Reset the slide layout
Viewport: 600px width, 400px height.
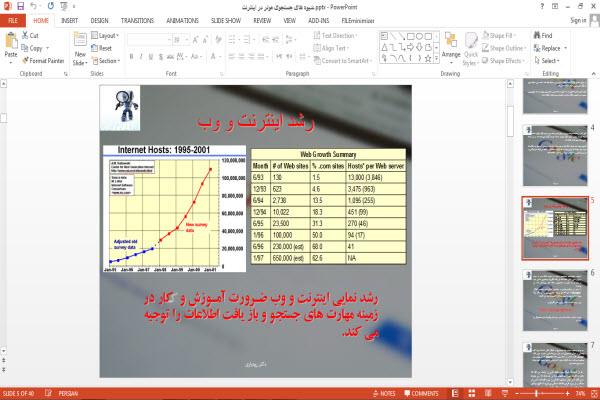point(101,48)
